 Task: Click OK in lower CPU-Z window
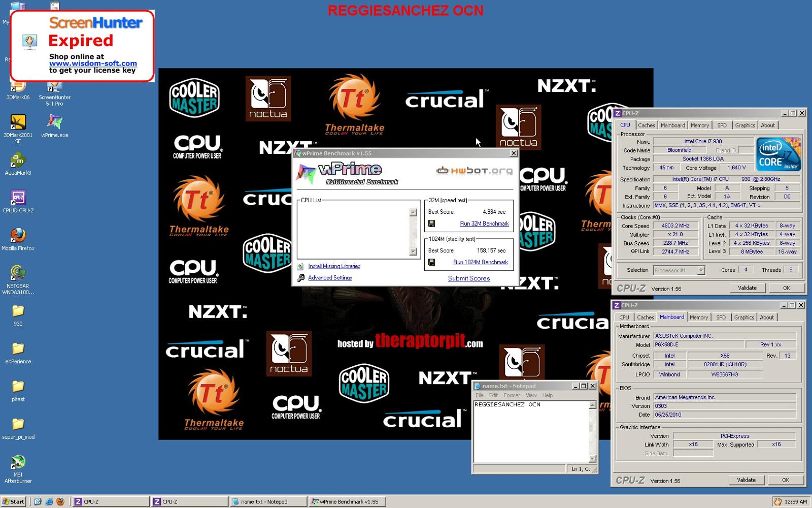[x=785, y=480]
